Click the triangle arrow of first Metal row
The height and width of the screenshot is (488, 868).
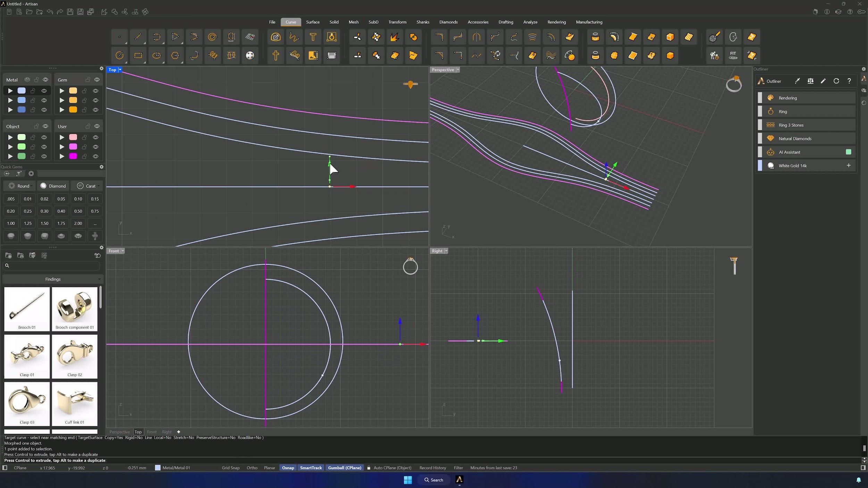pyautogui.click(x=10, y=91)
